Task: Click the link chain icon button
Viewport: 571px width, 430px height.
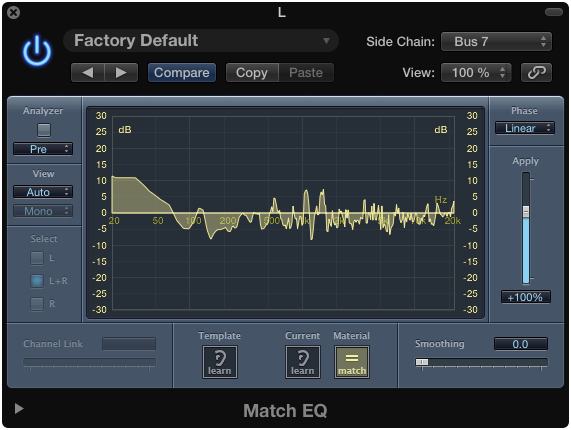Action: click(x=536, y=72)
